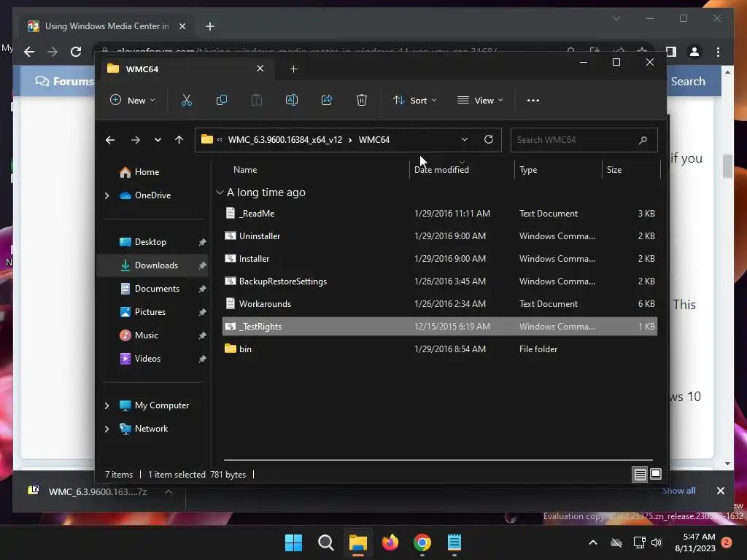Viewport: 747px width, 560px height.
Task: Toggle Chrome side panel
Action: coord(671,52)
